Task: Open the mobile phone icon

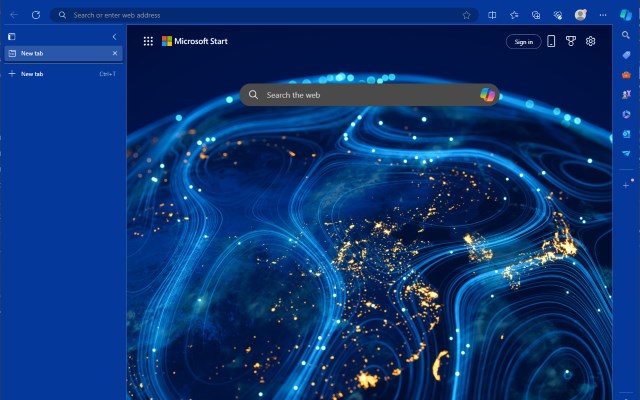Action: click(x=551, y=41)
